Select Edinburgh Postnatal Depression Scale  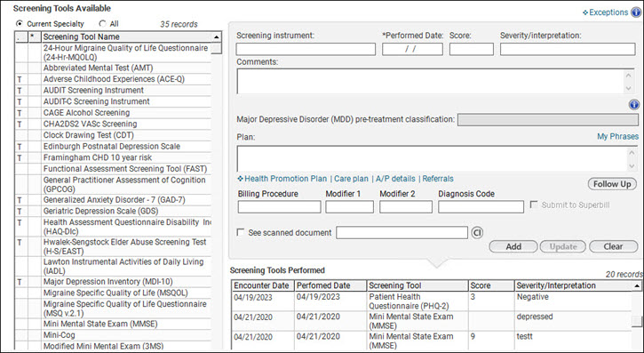point(113,147)
